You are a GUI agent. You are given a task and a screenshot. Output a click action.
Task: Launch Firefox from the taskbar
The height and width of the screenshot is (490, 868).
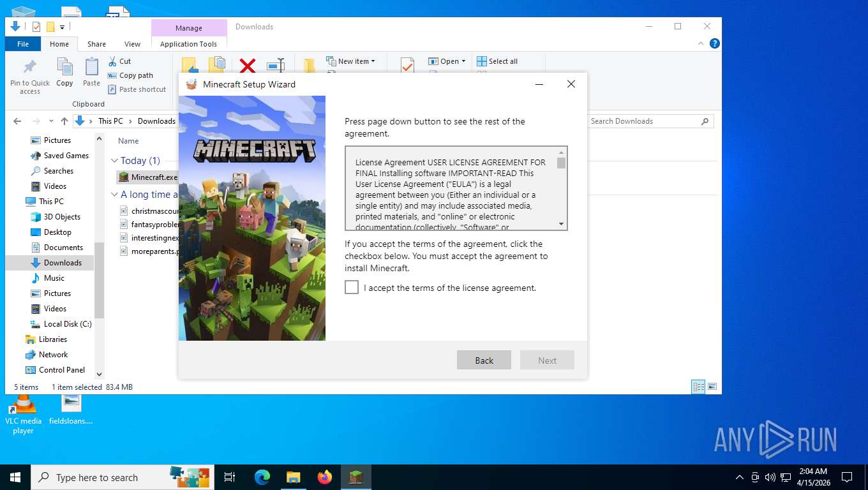[x=325, y=477]
